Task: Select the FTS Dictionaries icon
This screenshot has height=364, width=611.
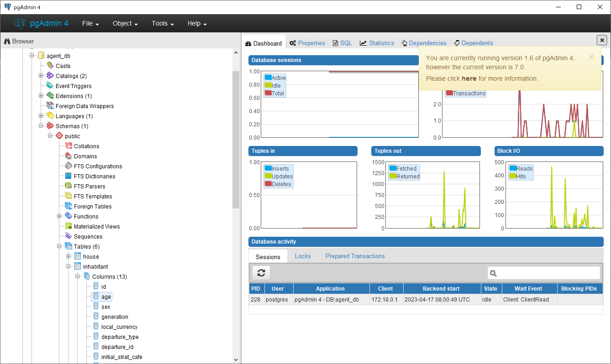Action: [68, 176]
